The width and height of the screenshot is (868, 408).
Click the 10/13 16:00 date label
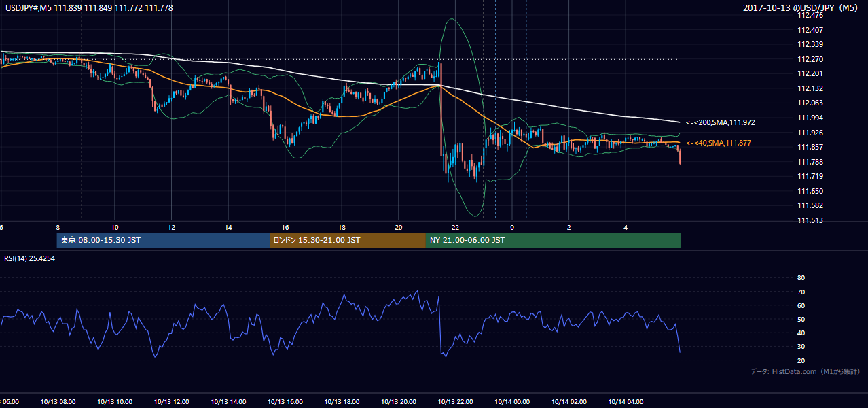click(x=285, y=402)
